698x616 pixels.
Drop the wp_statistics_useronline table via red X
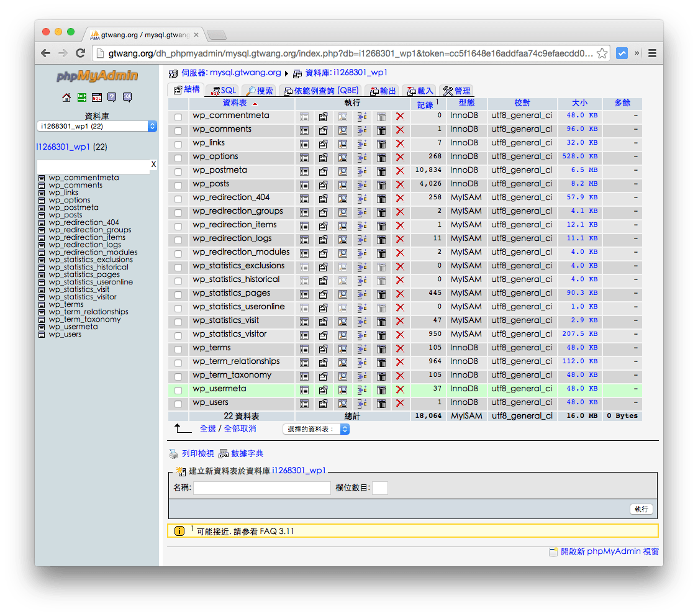(x=399, y=307)
